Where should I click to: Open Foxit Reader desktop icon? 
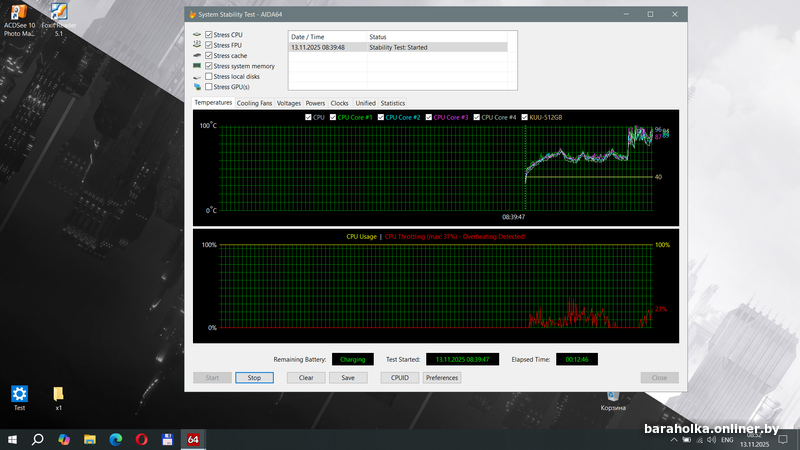(x=59, y=14)
